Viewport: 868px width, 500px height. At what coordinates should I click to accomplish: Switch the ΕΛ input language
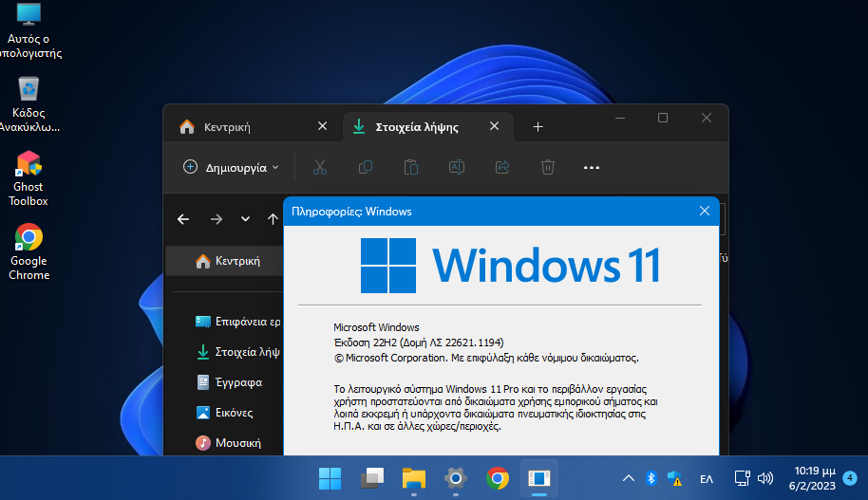tap(707, 479)
